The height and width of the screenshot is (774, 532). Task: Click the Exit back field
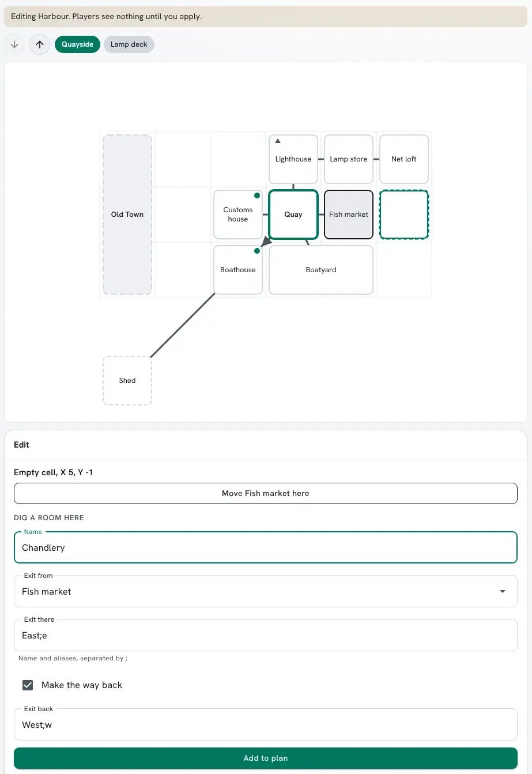[x=266, y=724]
